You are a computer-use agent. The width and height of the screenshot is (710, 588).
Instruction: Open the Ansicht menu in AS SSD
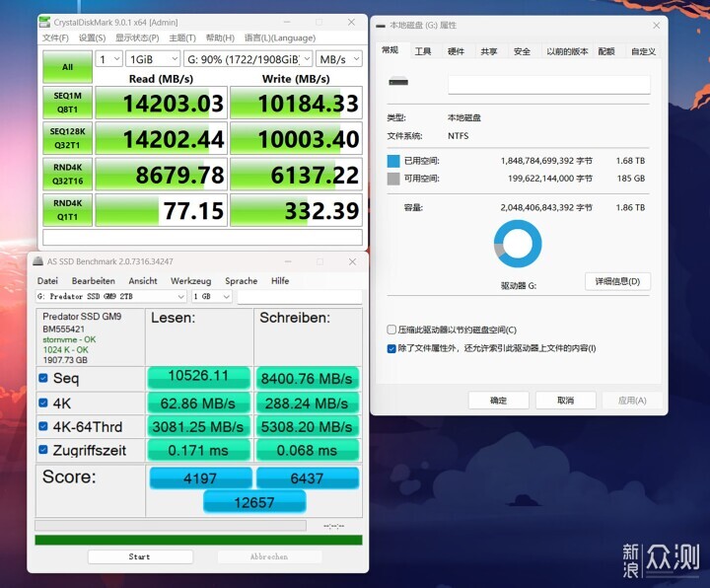pos(143,281)
